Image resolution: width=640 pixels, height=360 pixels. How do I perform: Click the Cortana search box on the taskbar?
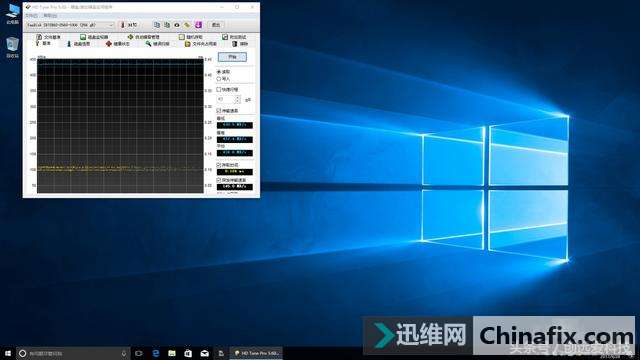pos(73,353)
